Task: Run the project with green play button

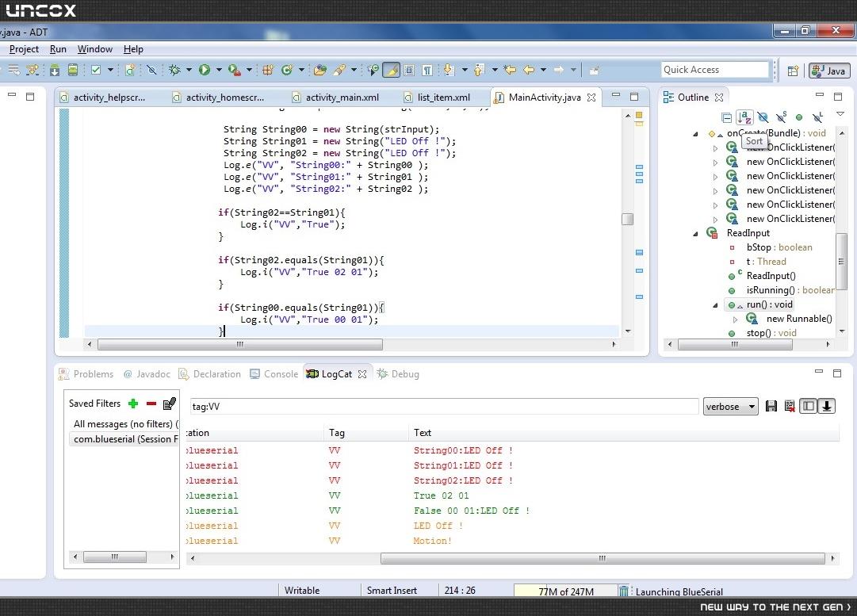Action: coord(205,70)
